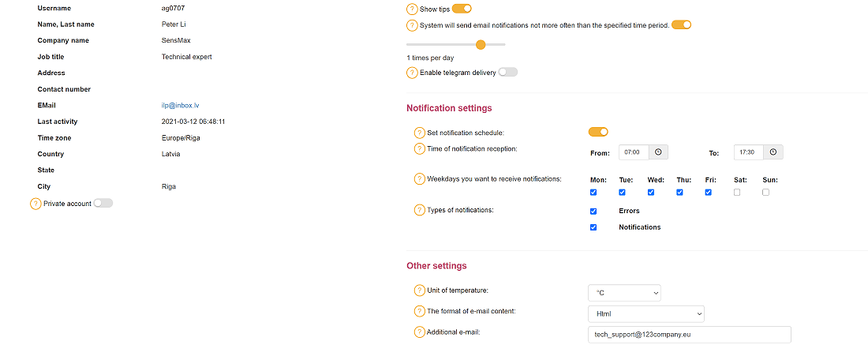
Task: Enable the Private account switch
Action: 103,203
